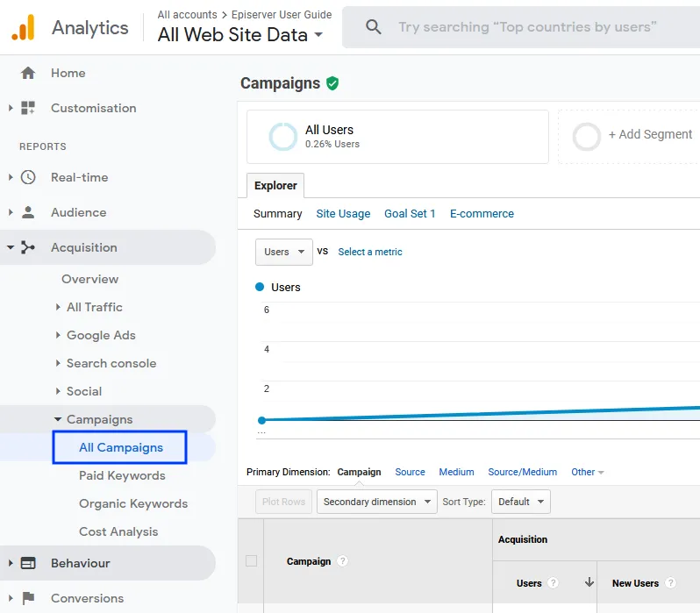This screenshot has height=613, width=700.
Task: Set primary dimension to Source/Medium
Action: coord(522,472)
